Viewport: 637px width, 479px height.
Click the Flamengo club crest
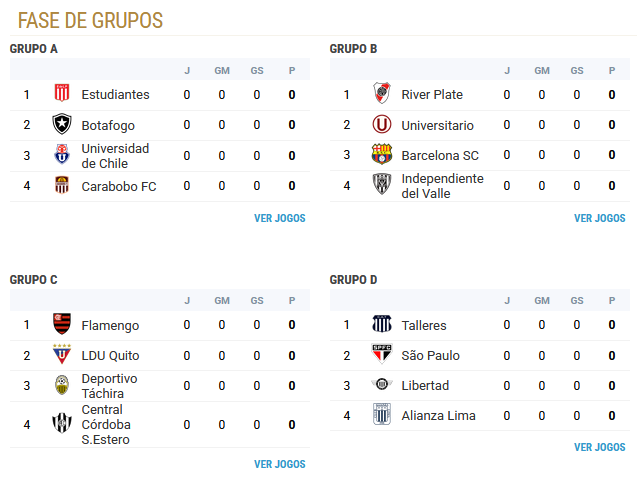[x=62, y=324]
